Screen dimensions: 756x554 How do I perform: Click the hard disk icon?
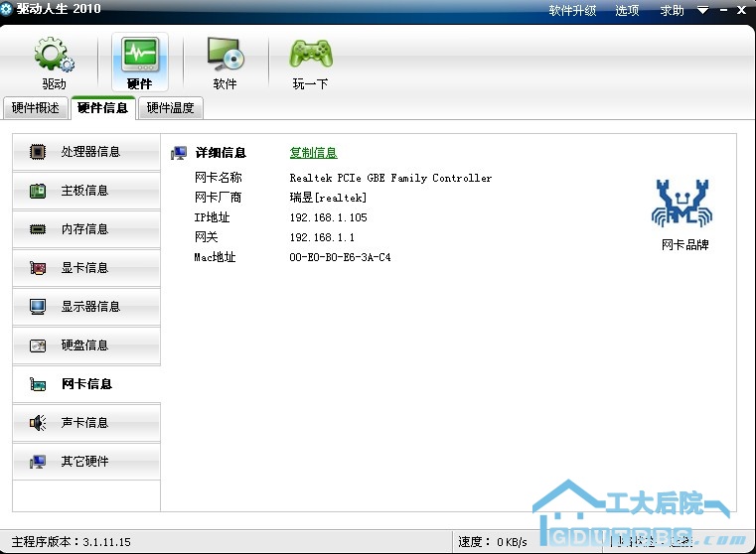pos(38,346)
